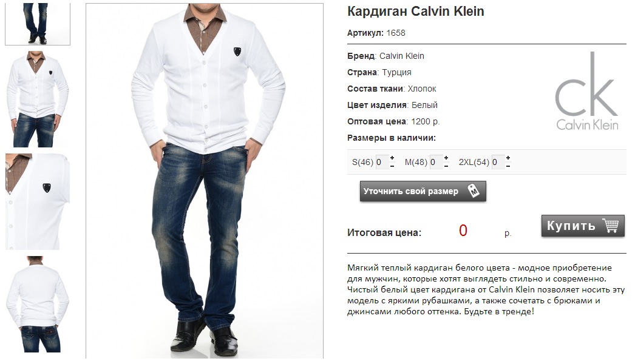Select the chest emblem close-up thumbnail
This screenshot has height=364, width=635.
(x=38, y=201)
